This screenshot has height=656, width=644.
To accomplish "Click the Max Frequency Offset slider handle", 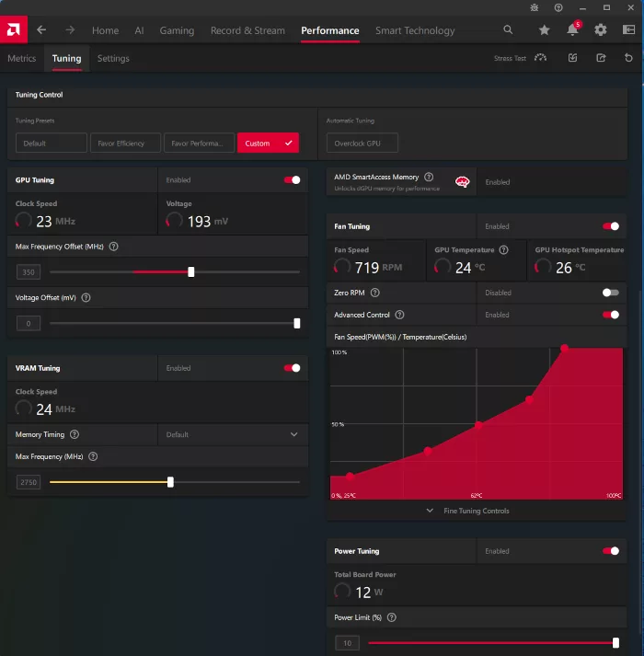I will 190,272.
